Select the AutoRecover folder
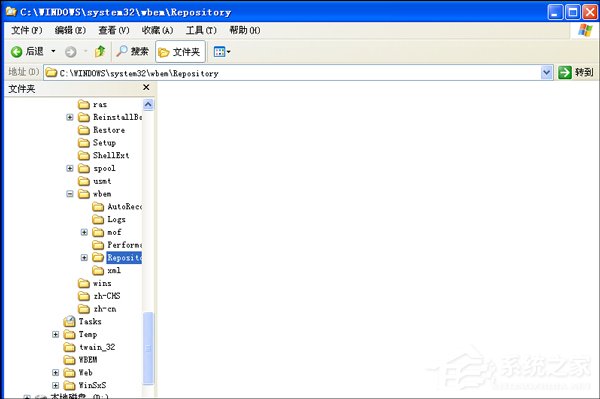Viewport: 600px width, 399px height. (117, 207)
